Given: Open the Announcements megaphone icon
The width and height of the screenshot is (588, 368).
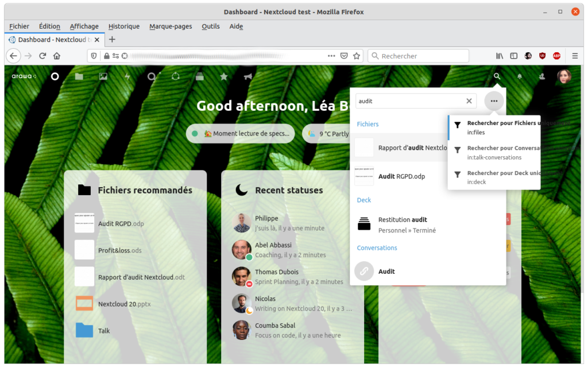Looking at the screenshot, I should 248,76.
